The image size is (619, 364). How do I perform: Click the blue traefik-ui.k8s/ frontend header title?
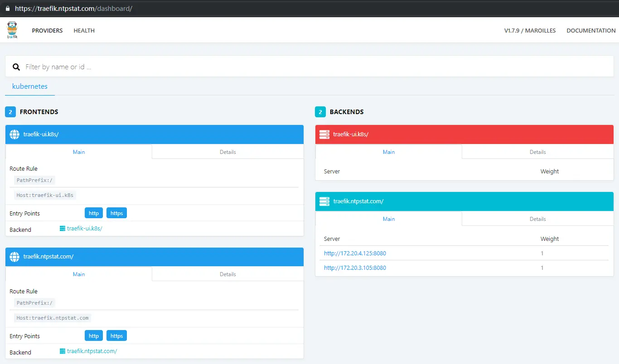[41, 134]
